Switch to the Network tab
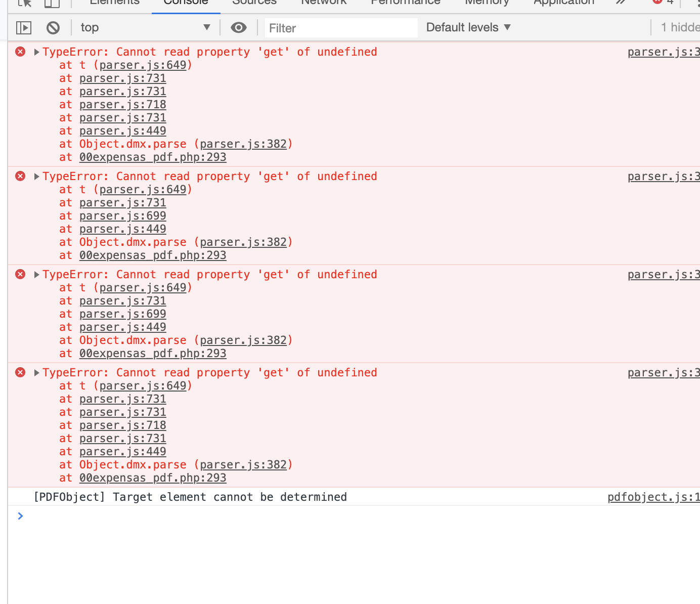Image resolution: width=700 pixels, height=604 pixels. (x=324, y=3)
